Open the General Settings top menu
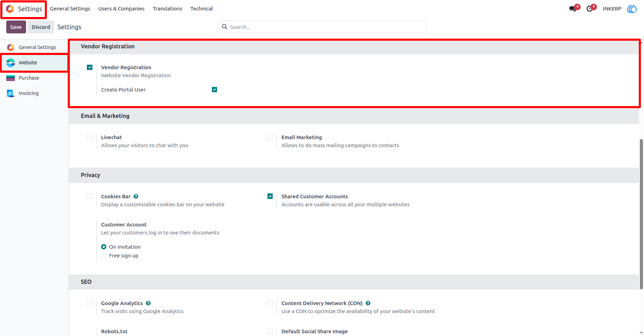644x336 pixels. [70, 9]
